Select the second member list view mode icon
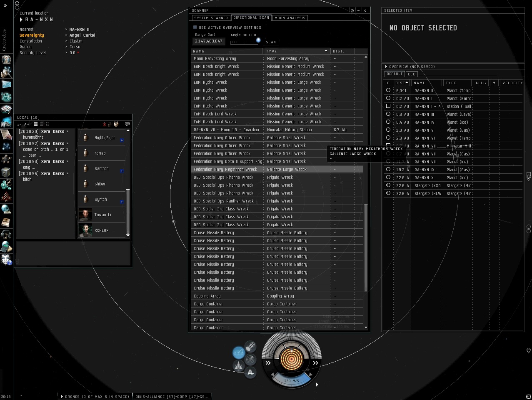The height and width of the screenshot is (400, 532). pyautogui.click(x=42, y=124)
